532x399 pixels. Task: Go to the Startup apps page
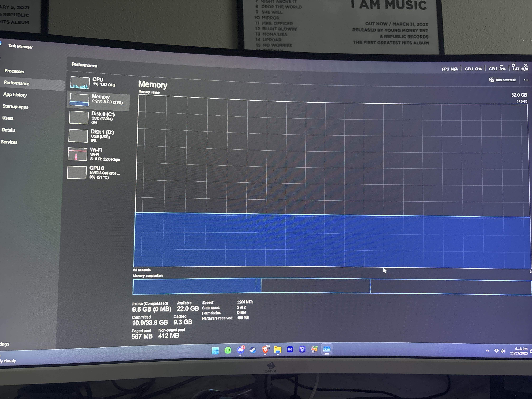click(15, 106)
